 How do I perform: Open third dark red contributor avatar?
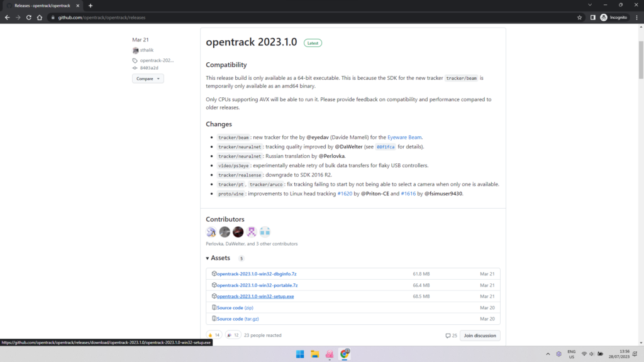click(x=238, y=232)
